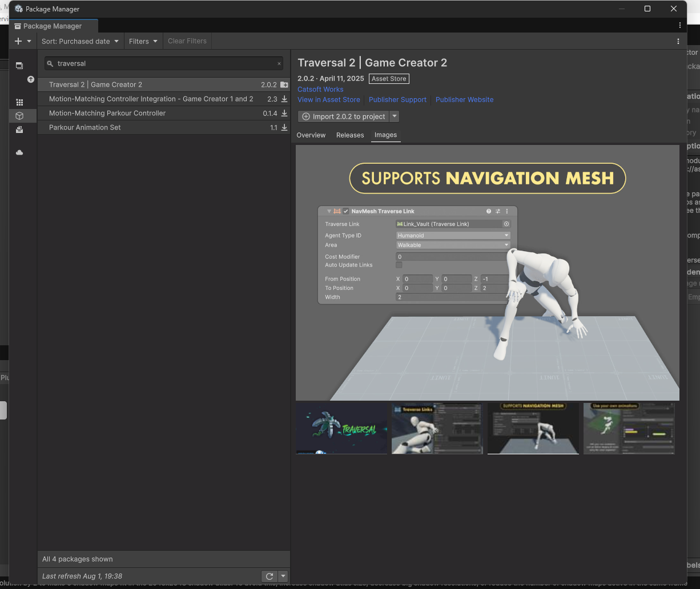This screenshot has width=700, height=589.
Task: Download Motion-Matching Controller Integration via its arrow icon
Action: pyautogui.click(x=284, y=99)
